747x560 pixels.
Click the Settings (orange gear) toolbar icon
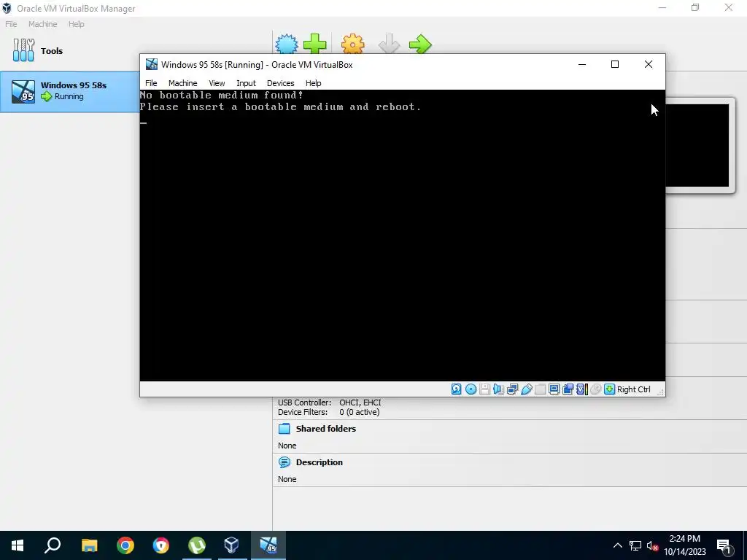(x=352, y=44)
